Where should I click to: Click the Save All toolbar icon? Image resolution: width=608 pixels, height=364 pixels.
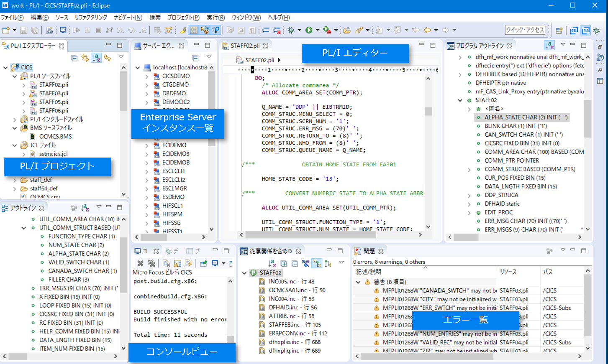click(35, 30)
